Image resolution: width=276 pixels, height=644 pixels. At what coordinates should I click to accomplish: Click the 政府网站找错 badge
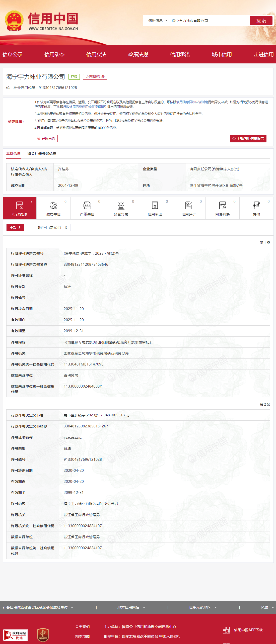pyautogui.click(x=15, y=635)
